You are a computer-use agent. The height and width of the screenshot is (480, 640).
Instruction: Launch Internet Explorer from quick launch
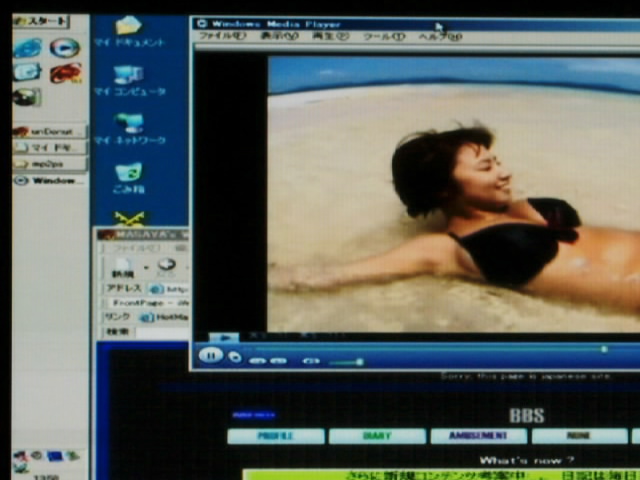(28, 47)
